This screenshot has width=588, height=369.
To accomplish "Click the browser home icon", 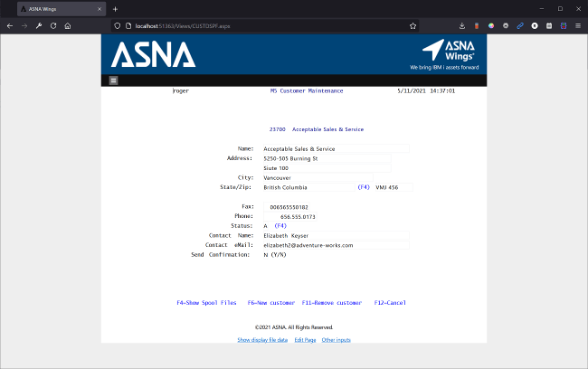I will point(69,26).
